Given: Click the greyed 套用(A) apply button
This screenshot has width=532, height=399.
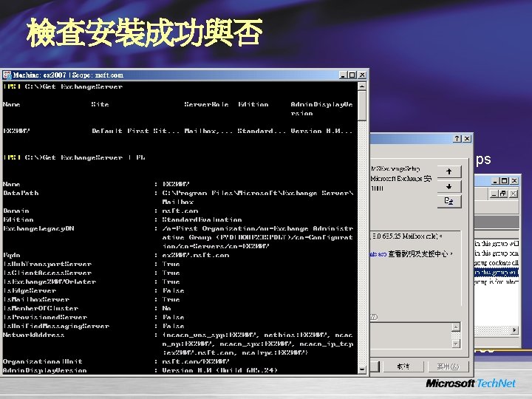Looking at the screenshot, I should coord(448,366).
